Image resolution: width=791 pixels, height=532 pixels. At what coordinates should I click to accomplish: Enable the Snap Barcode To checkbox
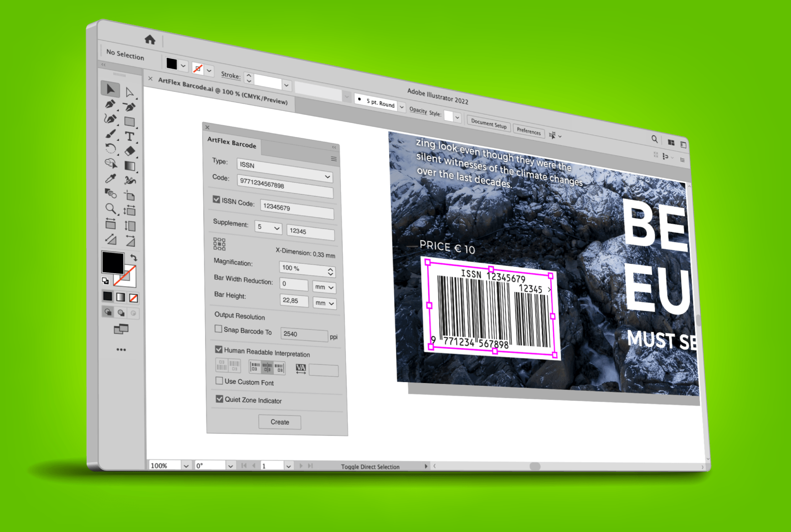pyautogui.click(x=219, y=328)
